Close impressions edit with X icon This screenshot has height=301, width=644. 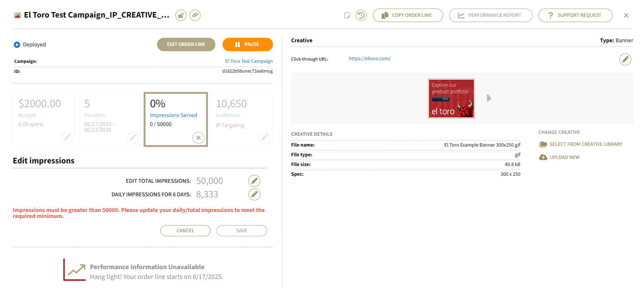pyautogui.click(x=199, y=138)
